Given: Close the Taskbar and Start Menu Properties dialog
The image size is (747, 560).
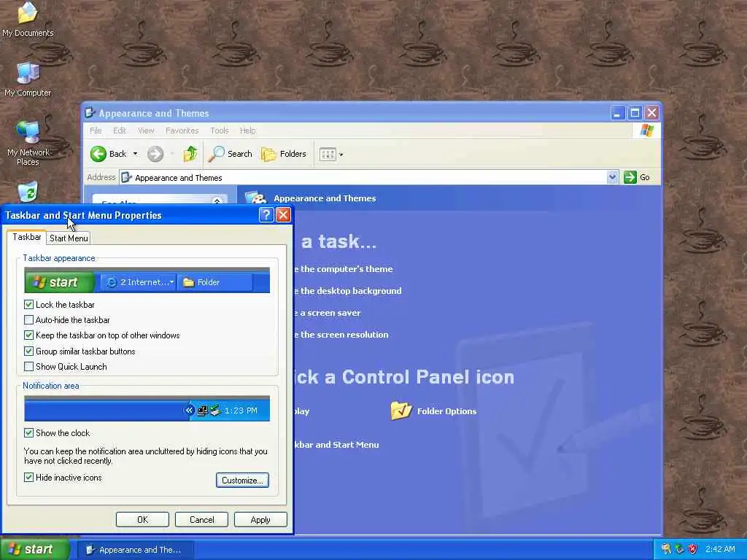Looking at the screenshot, I should click(x=284, y=215).
